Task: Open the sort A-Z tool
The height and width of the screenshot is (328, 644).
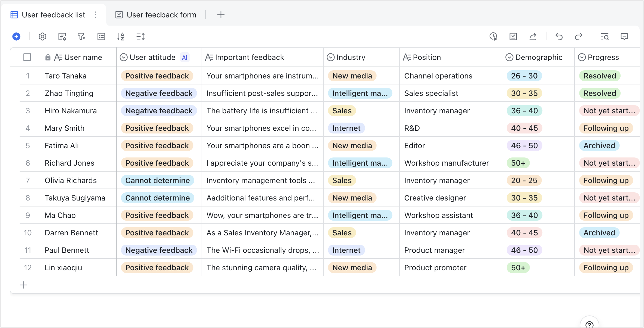Action: [121, 37]
